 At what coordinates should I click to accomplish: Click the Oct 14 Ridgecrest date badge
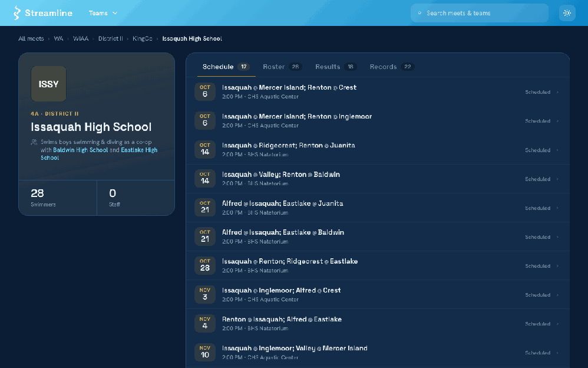click(x=205, y=149)
